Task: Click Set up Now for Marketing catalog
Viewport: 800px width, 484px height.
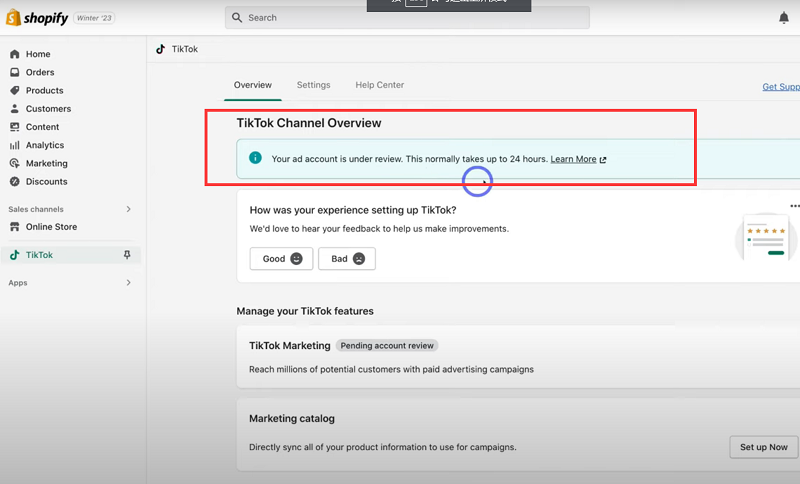Action: [x=763, y=447]
